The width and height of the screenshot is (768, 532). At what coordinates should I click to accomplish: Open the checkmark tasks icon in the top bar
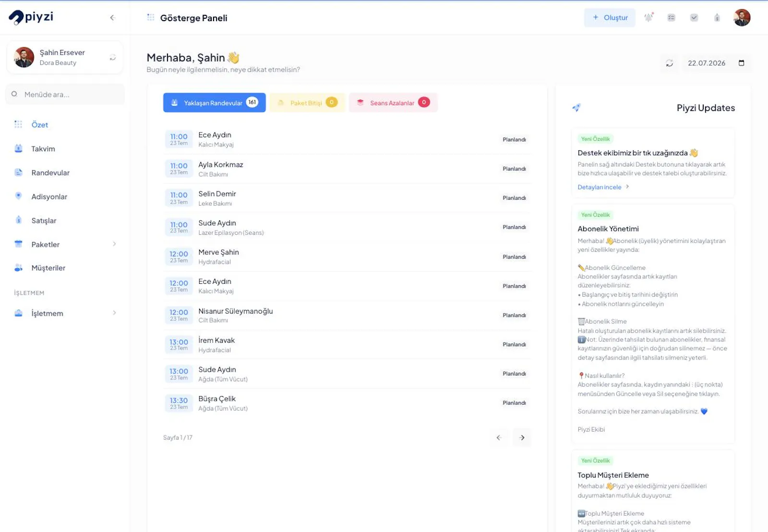click(x=694, y=18)
